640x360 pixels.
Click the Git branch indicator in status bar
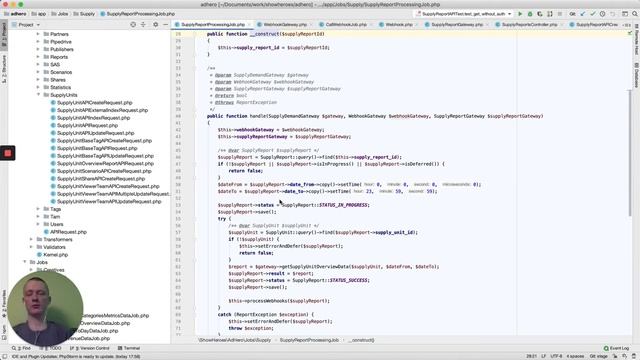(598, 356)
